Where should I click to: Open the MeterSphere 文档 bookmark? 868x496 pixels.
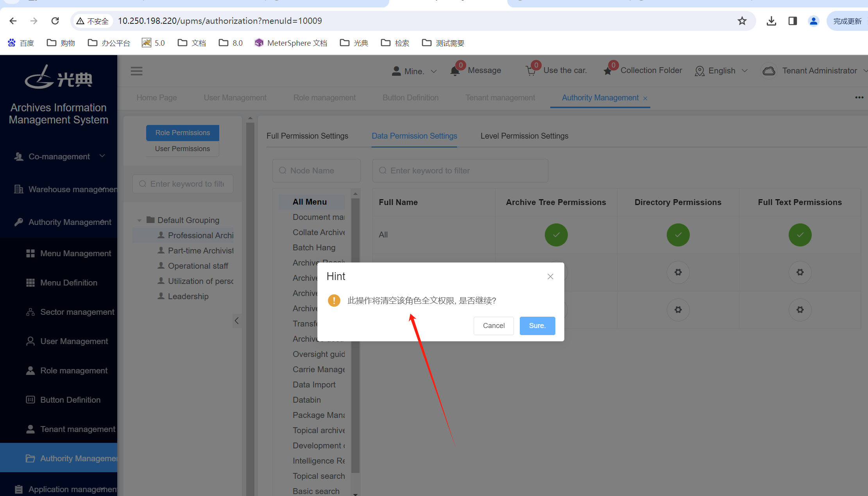[291, 43]
